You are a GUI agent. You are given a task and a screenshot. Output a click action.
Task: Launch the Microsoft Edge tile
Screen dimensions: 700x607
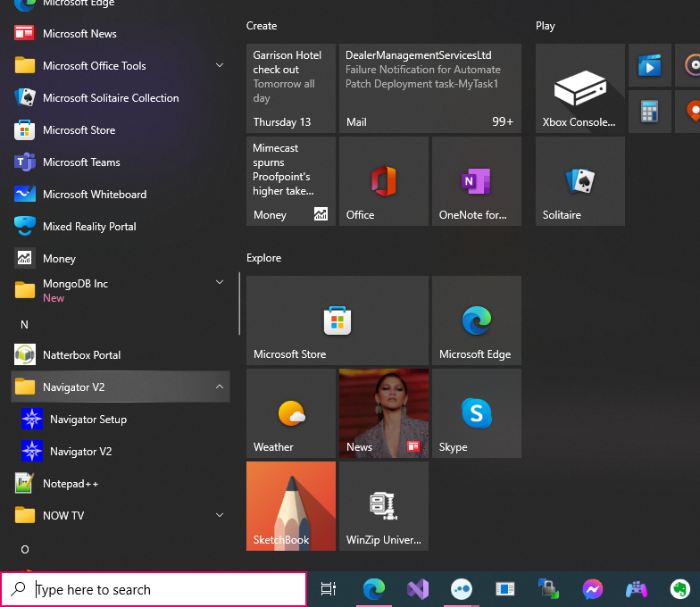click(477, 320)
